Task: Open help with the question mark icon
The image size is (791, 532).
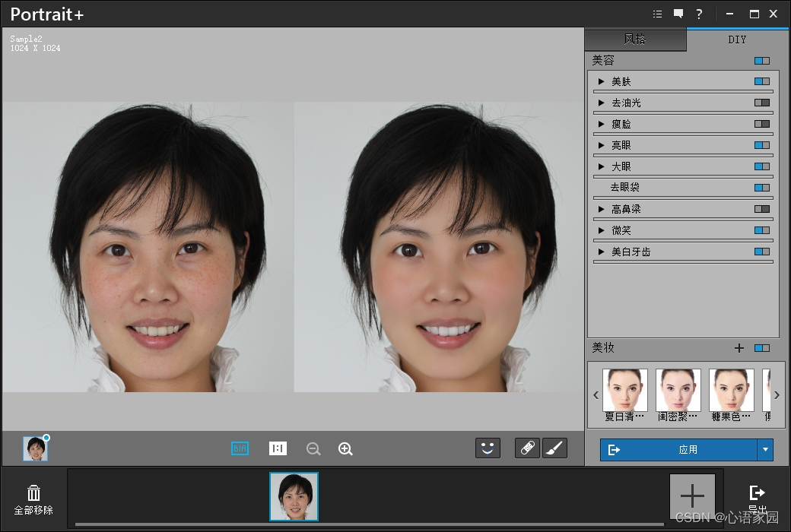Action: [699, 14]
